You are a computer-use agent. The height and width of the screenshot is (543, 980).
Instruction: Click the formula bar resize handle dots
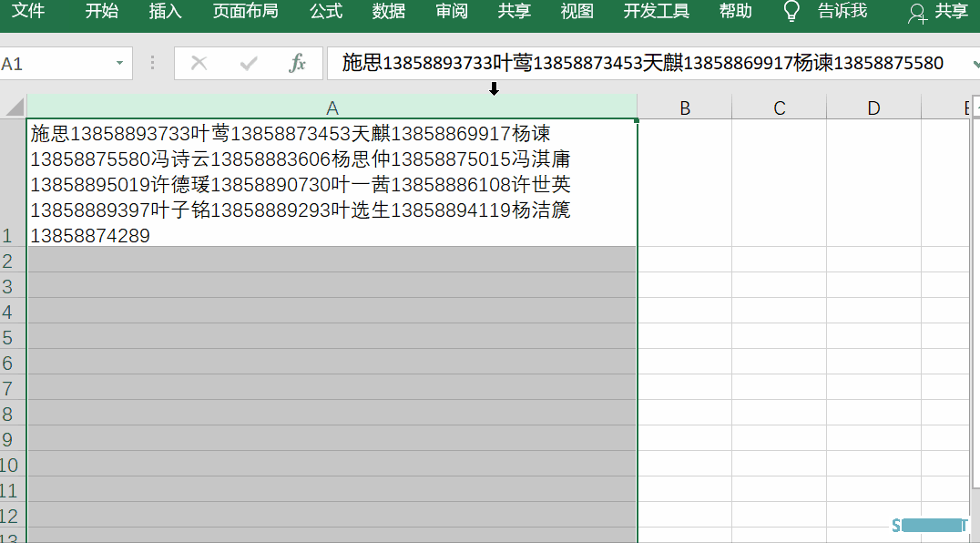click(x=152, y=63)
